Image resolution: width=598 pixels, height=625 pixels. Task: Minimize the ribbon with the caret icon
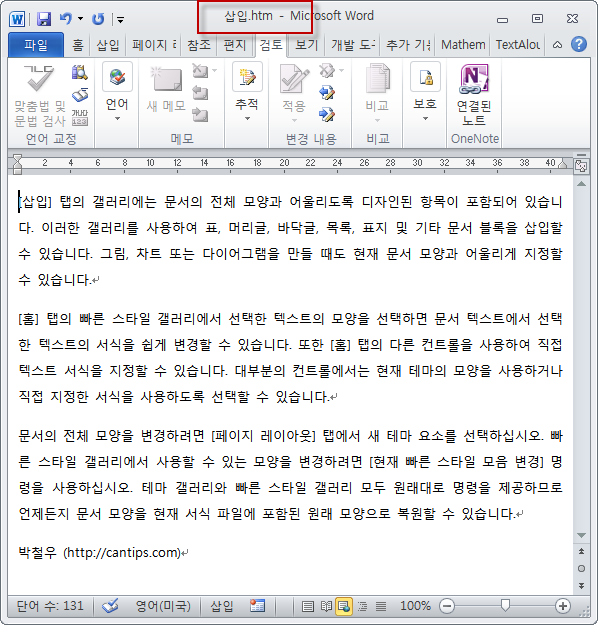[557, 45]
